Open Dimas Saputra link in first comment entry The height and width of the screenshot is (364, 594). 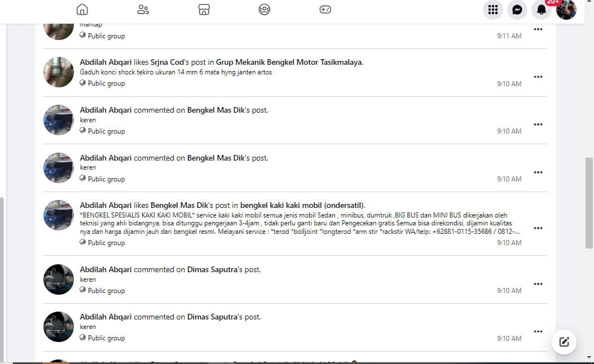pyautogui.click(x=212, y=269)
